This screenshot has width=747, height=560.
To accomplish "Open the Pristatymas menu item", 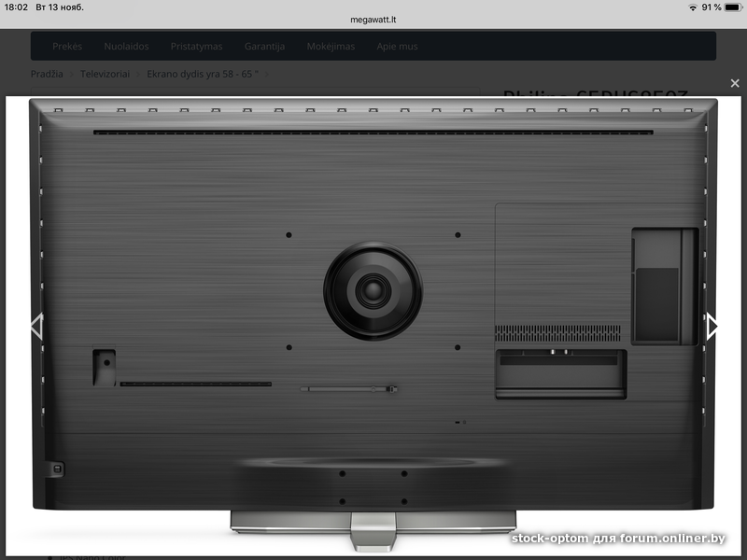I will pyautogui.click(x=196, y=46).
